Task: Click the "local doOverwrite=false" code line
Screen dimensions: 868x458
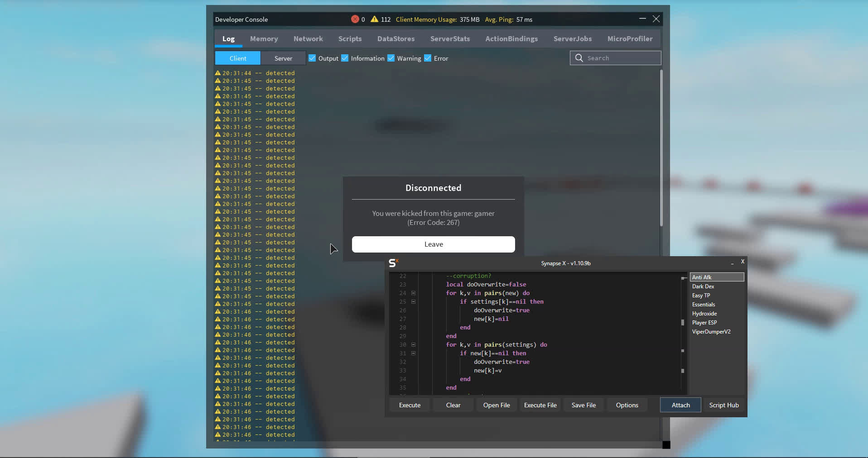Action: point(486,285)
